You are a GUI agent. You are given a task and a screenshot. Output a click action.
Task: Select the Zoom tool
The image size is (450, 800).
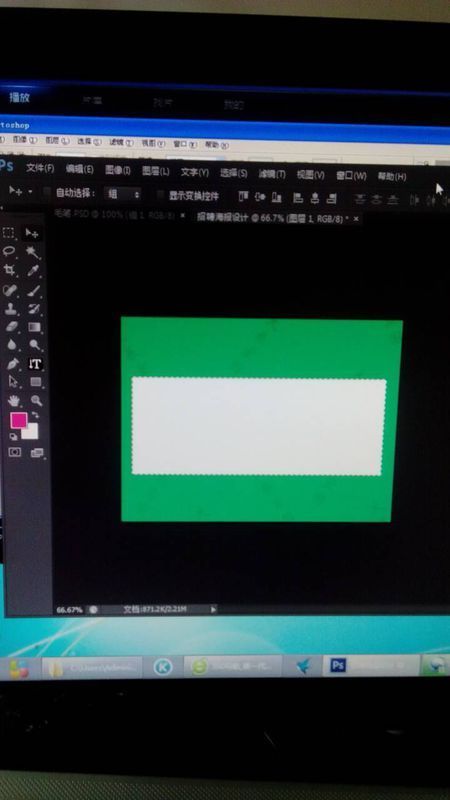point(36,401)
